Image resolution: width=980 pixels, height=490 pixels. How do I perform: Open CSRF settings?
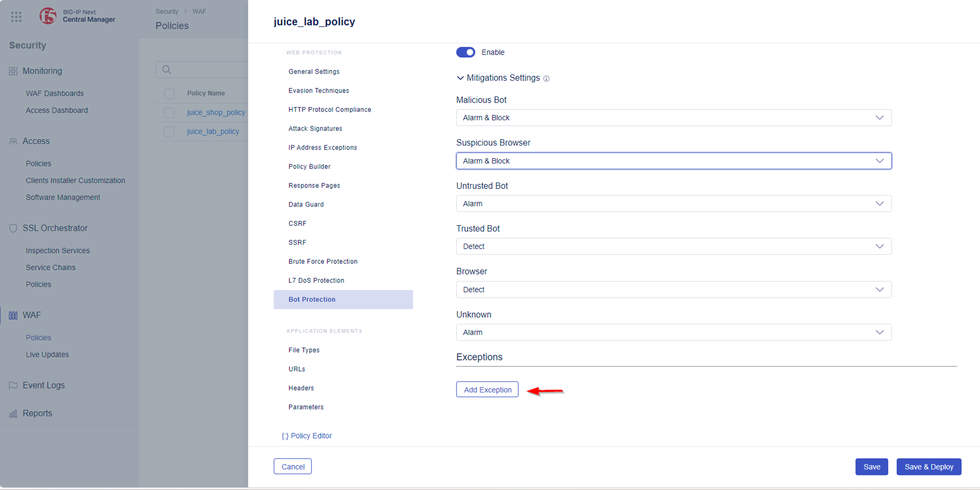(x=297, y=224)
